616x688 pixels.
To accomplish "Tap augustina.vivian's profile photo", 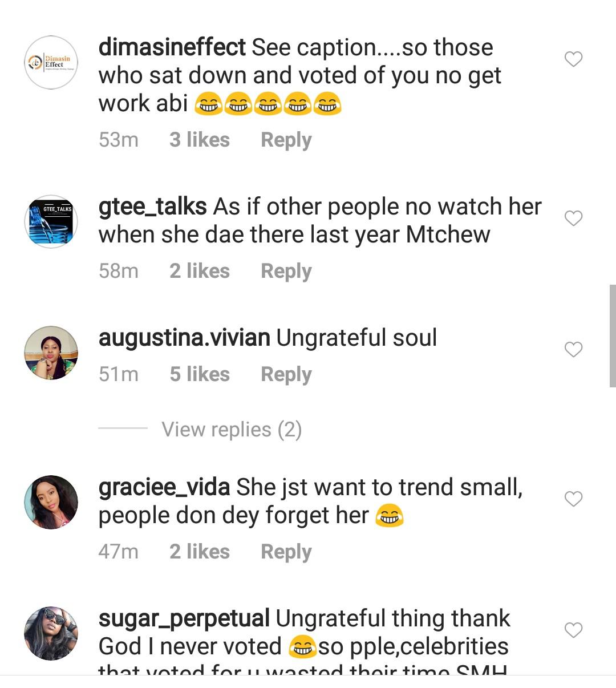I will (51, 353).
